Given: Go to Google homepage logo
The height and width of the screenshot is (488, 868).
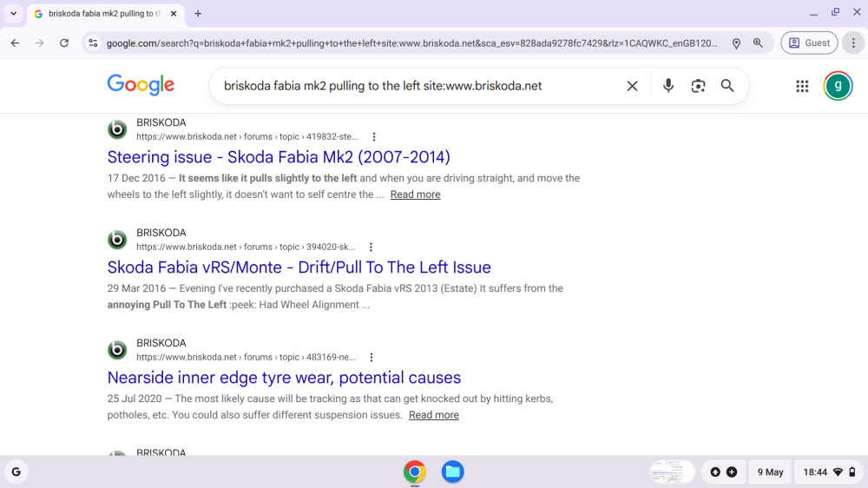Looking at the screenshot, I should [x=141, y=85].
